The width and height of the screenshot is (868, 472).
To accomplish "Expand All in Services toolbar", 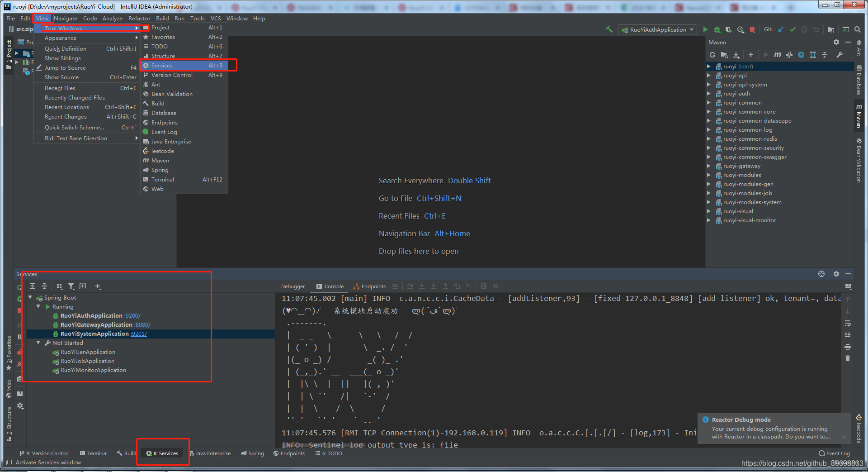I will click(33, 286).
